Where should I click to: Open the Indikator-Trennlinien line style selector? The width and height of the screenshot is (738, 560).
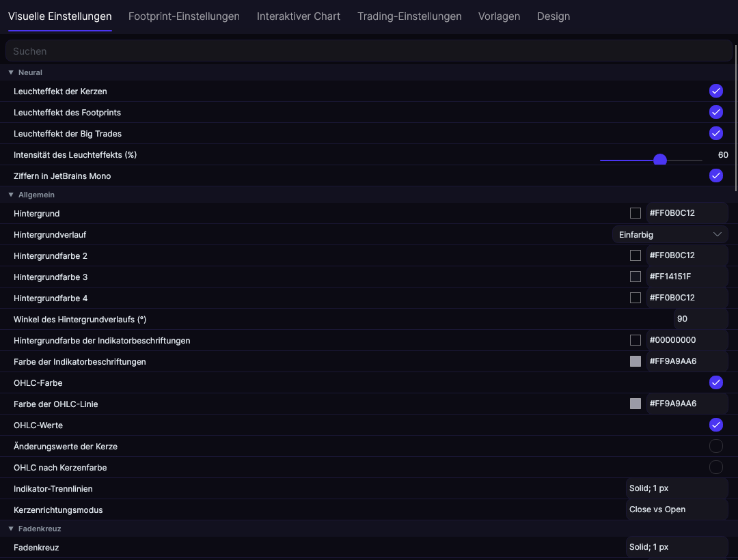click(676, 488)
